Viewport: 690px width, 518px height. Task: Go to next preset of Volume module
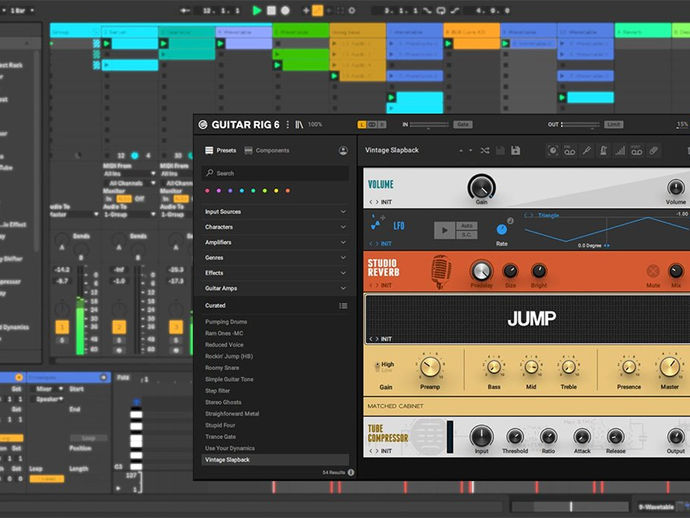pos(377,202)
